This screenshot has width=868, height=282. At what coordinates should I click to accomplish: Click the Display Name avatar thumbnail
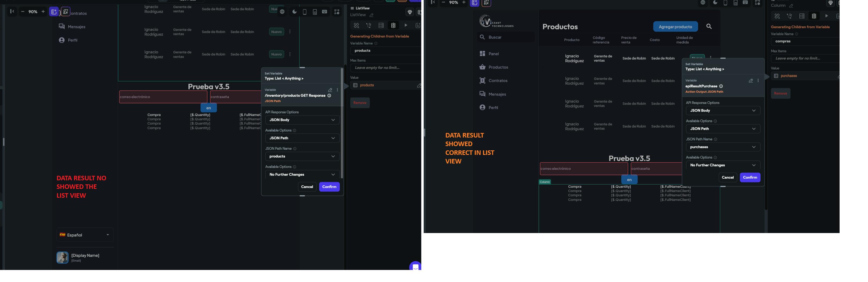point(62,257)
